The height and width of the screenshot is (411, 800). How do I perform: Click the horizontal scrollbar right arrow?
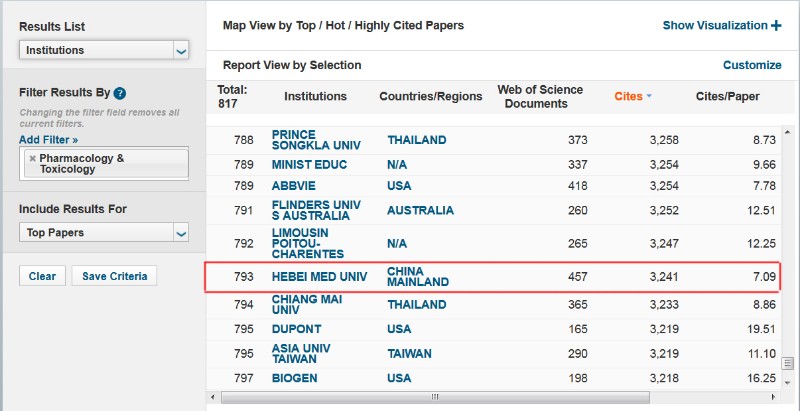pyautogui.click(x=774, y=397)
